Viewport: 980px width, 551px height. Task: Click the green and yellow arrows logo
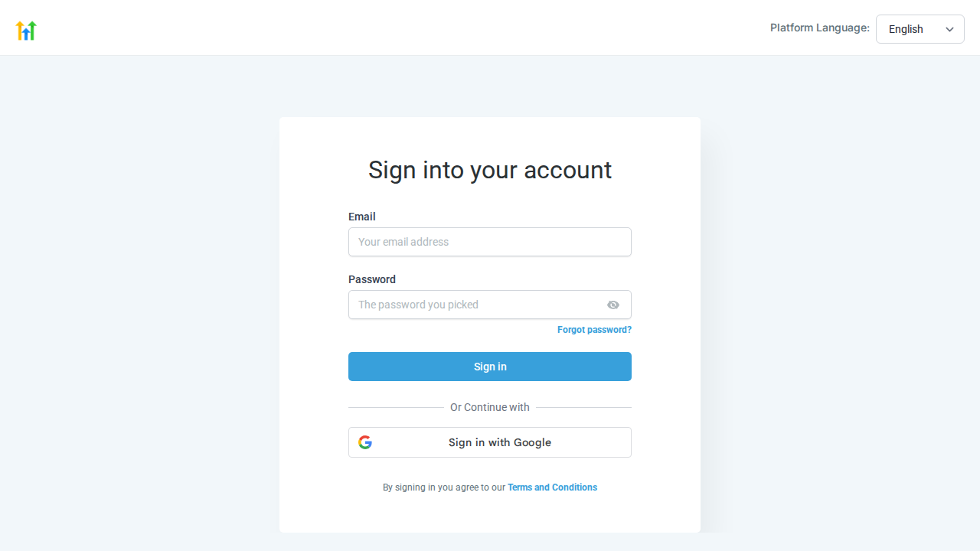(26, 31)
